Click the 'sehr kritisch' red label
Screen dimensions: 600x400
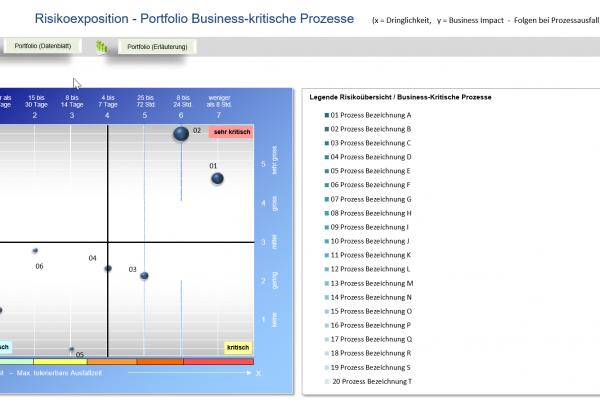point(230,131)
